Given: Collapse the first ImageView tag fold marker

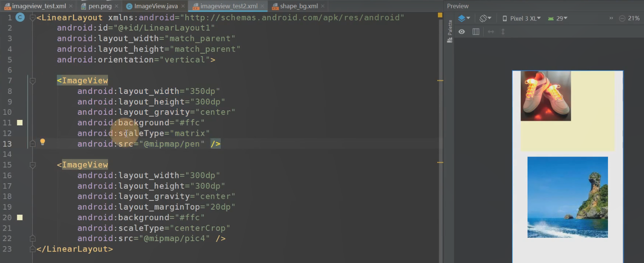Looking at the screenshot, I should point(33,81).
